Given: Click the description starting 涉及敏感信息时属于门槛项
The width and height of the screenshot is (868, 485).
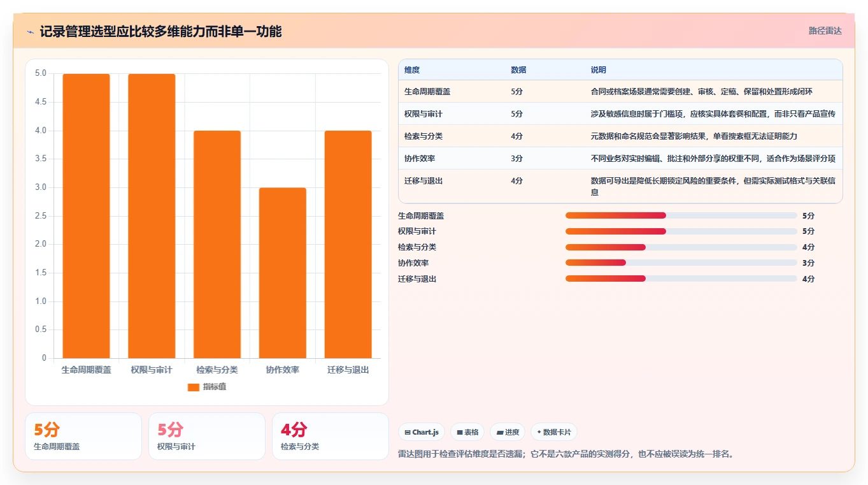Looking at the screenshot, I should point(713,114).
